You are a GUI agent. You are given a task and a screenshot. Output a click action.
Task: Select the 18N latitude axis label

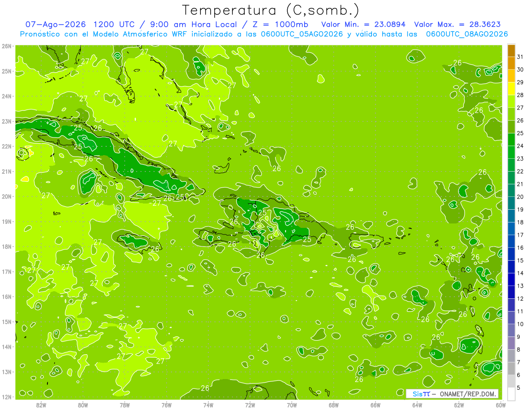pyautogui.click(x=7, y=247)
